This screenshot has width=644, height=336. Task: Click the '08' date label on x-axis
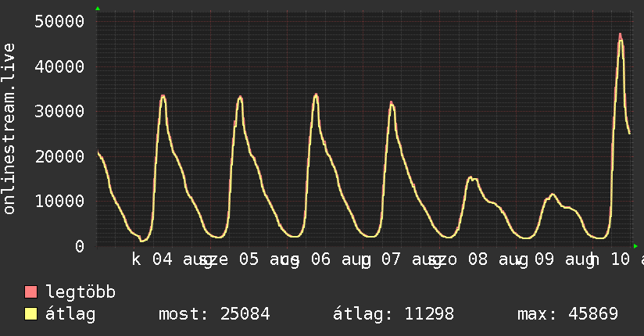[478, 259]
